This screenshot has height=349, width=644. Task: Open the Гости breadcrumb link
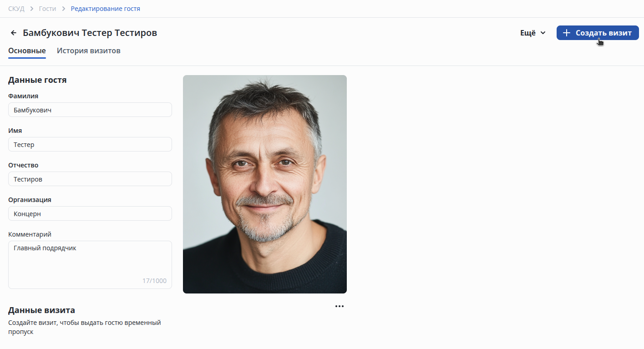pyautogui.click(x=48, y=9)
